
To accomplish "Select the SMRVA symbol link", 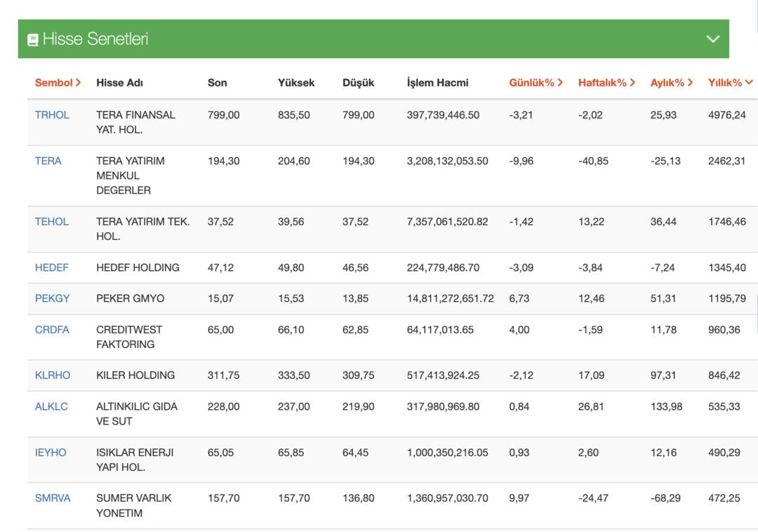I will pos(53,498).
